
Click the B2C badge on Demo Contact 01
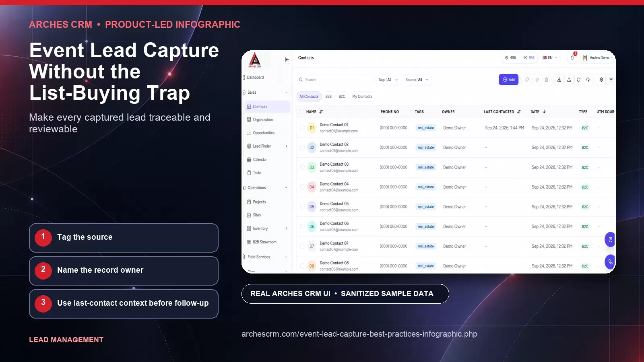(585, 128)
